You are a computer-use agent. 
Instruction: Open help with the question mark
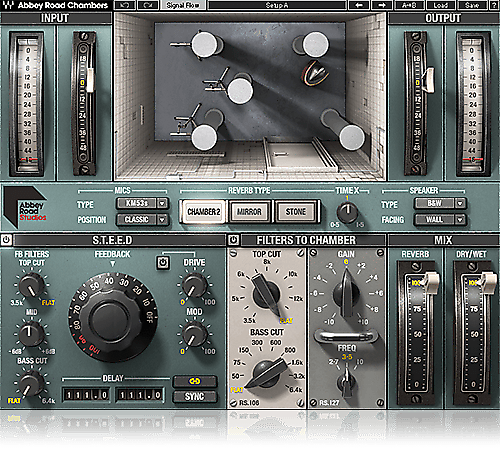[x=494, y=5]
